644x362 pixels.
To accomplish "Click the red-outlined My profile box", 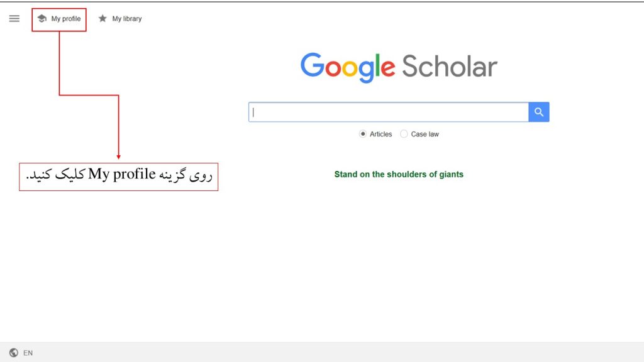I will click(x=59, y=19).
